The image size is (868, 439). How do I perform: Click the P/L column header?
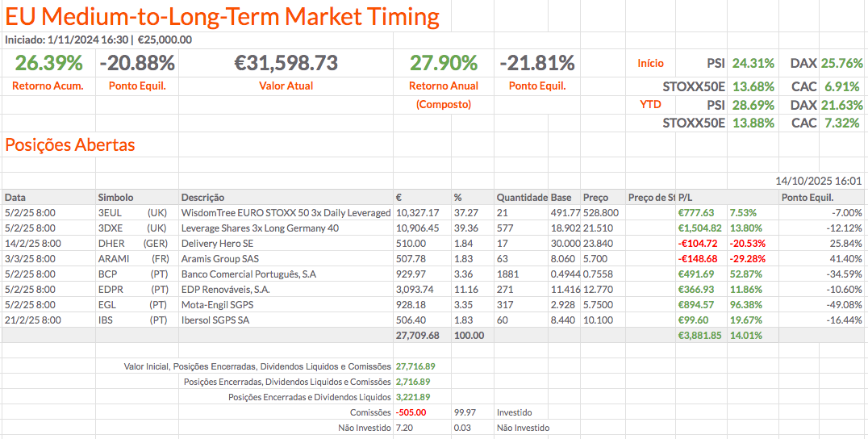[x=686, y=197]
